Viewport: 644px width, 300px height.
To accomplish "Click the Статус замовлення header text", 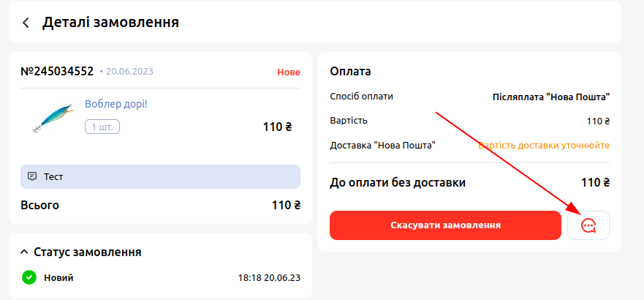I will pos(88,252).
